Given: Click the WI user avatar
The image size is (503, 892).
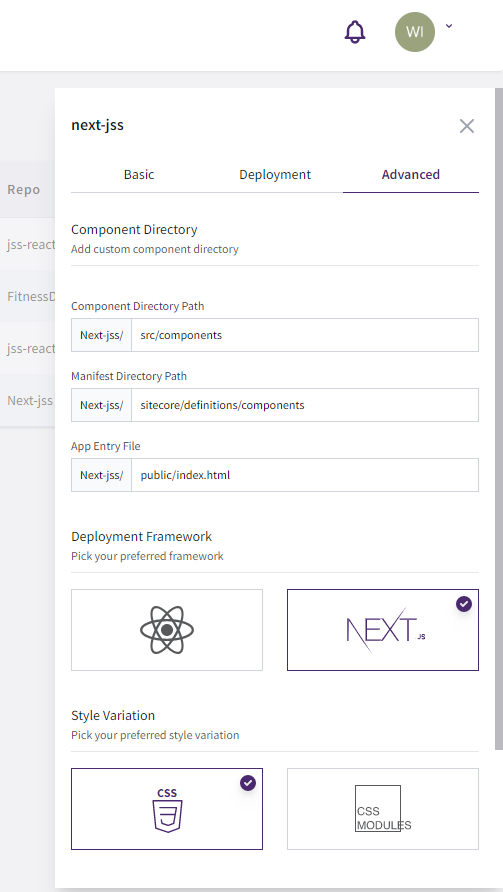Looking at the screenshot, I should 415,32.
